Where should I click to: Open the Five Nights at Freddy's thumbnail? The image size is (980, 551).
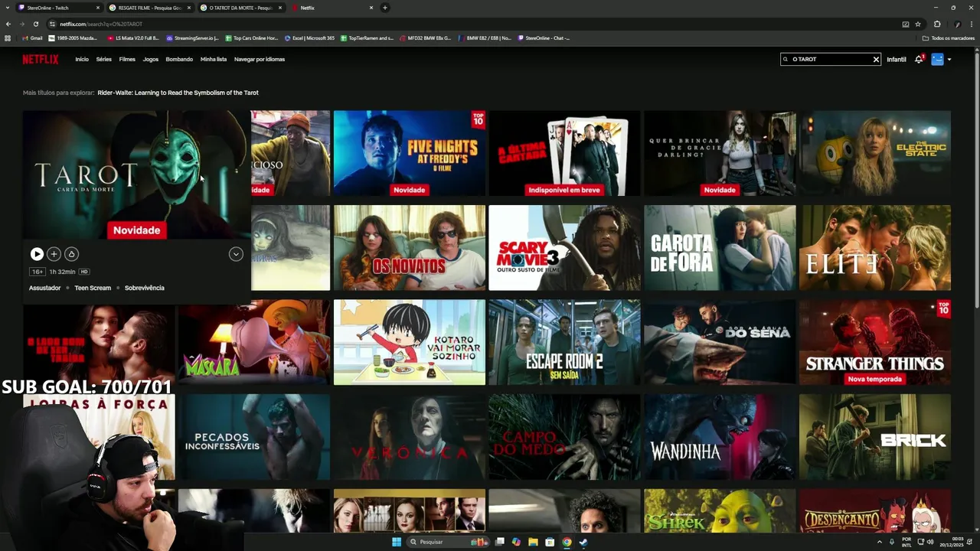410,153
